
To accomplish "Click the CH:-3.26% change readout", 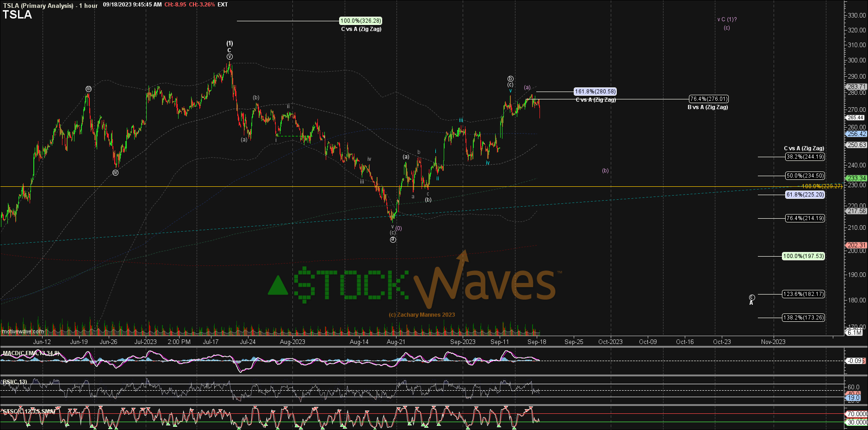I will click(202, 5).
